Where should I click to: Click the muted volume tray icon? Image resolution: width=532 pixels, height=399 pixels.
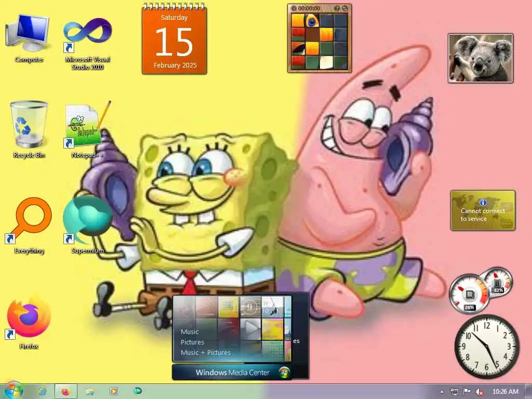pos(479,392)
